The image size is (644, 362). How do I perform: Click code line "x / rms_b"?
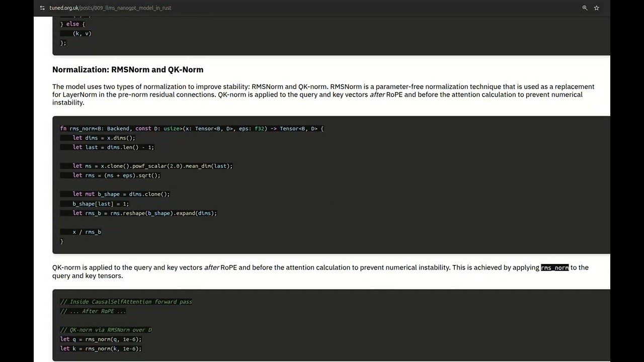click(87, 232)
